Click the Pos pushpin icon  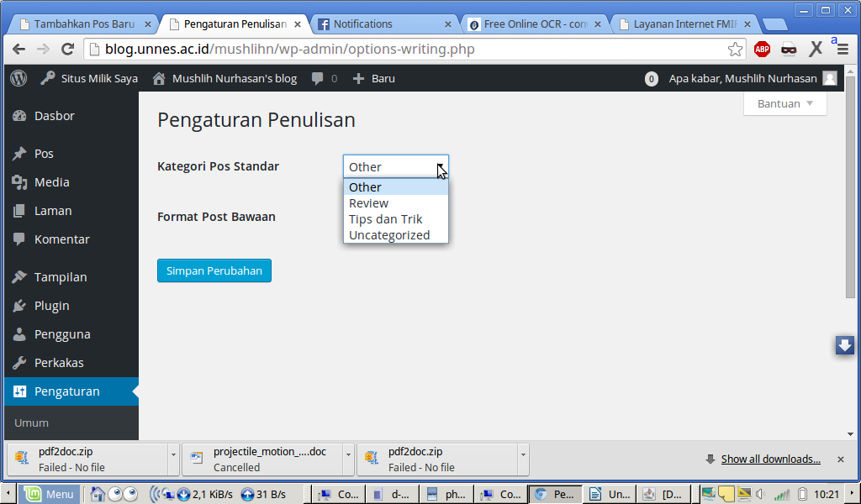[19, 154]
